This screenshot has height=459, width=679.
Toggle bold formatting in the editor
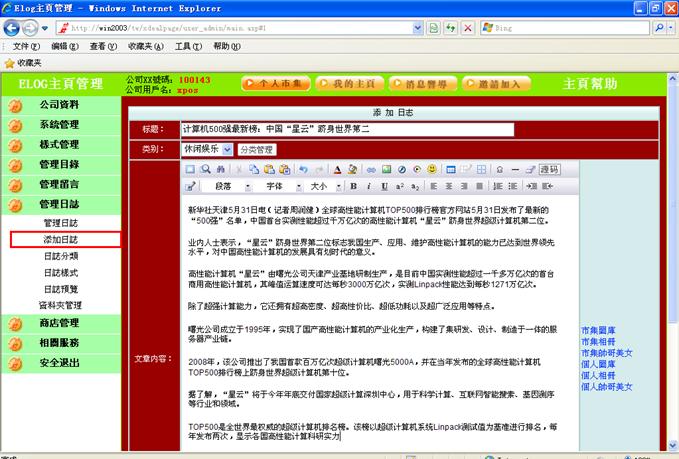[354, 186]
